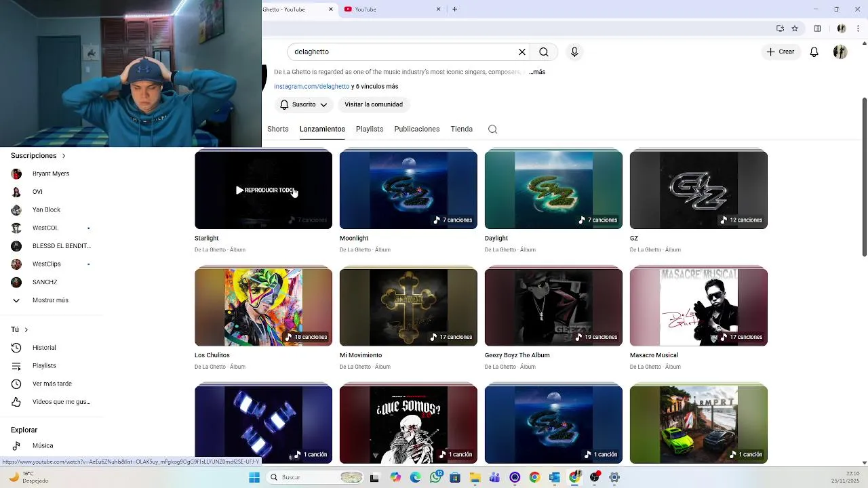
Task: Open the ¿Que Somos? single thumbnail
Action: 408,424
